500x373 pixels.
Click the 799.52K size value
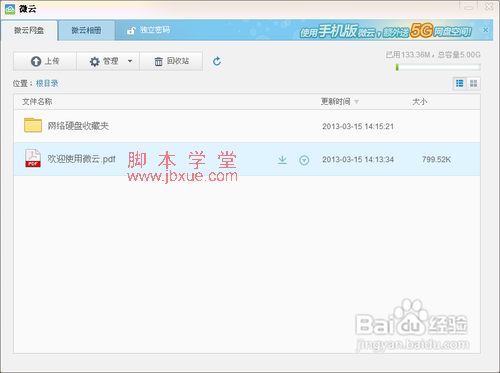[436, 160]
